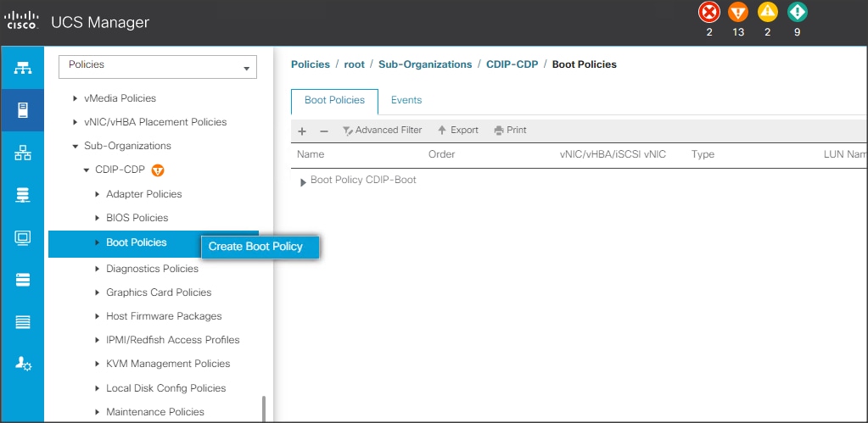Click the minus delete icon in the toolbar
The height and width of the screenshot is (423, 868).
tap(324, 131)
